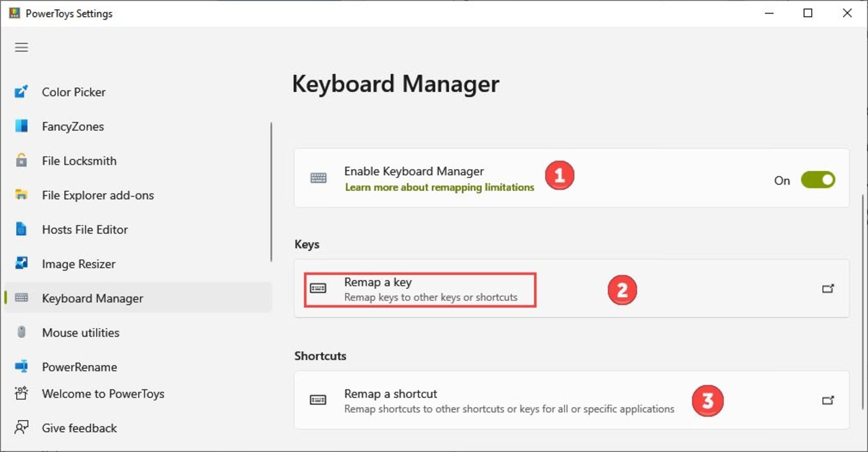Open Welcome to PowerToys page

click(103, 394)
